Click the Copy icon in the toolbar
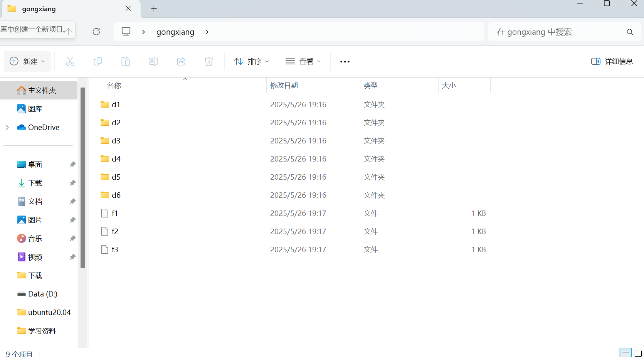 point(98,61)
